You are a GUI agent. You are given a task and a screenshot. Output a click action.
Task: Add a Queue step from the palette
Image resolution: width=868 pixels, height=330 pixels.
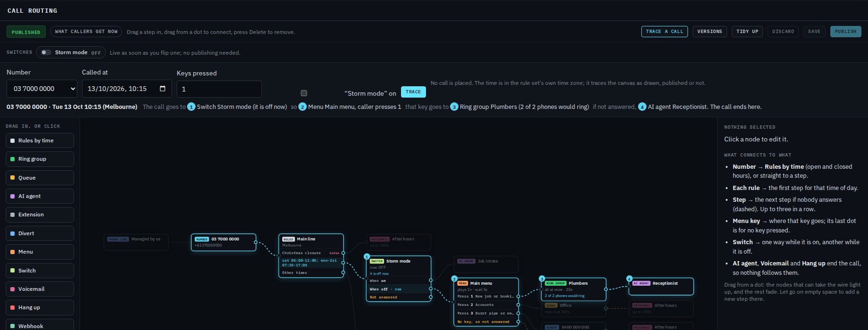[40, 178]
